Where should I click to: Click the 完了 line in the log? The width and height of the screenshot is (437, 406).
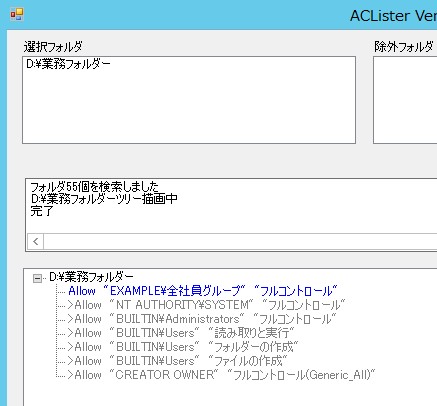click(42, 211)
